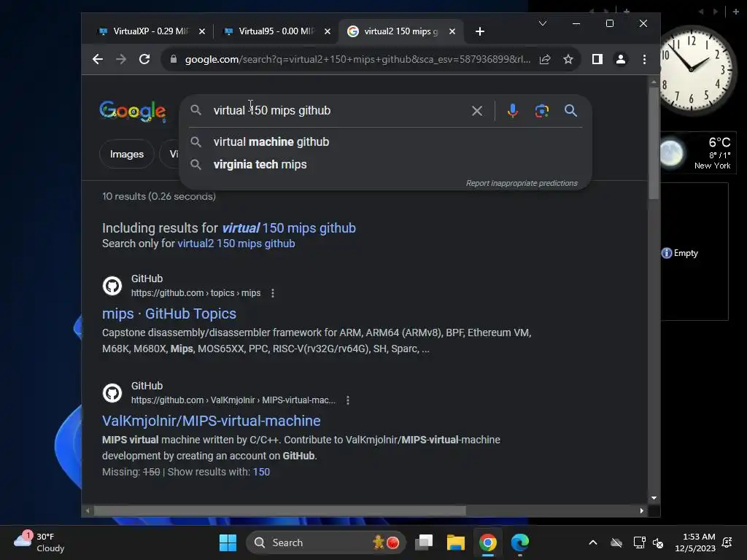This screenshot has width=747, height=560.
Task: Show hidden system tray icons
Action: [593, 542]
